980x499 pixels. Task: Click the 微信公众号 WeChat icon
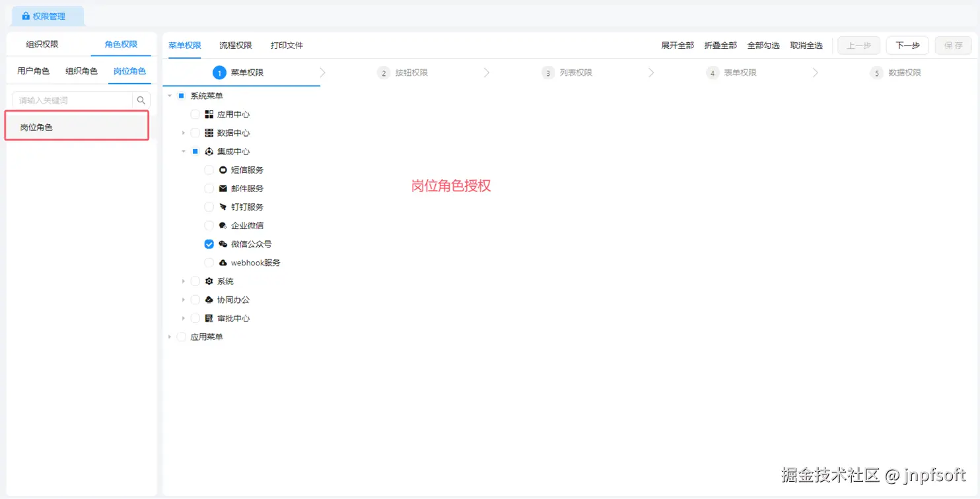click(x=223, y=244)
